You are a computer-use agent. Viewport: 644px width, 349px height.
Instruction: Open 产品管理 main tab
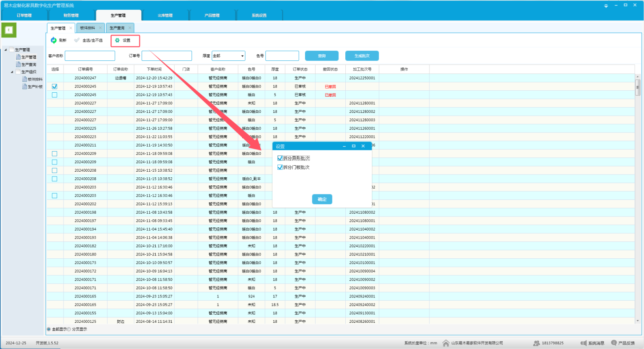point(212,15)
